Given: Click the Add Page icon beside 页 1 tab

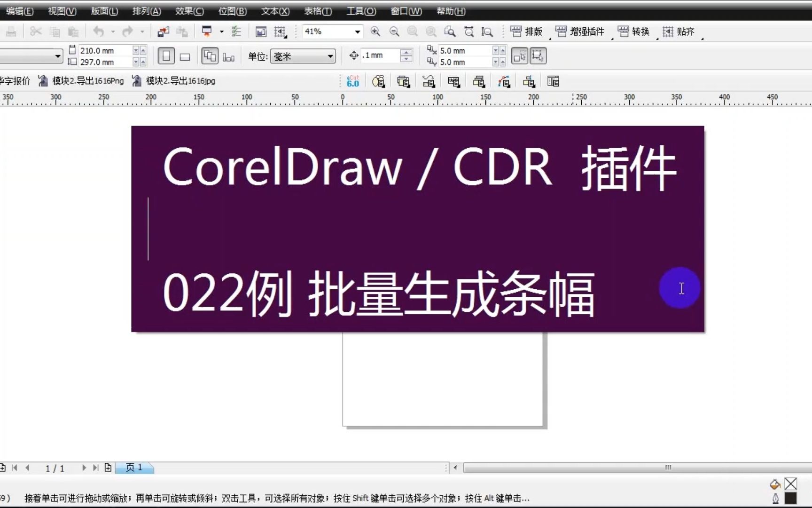Looking at the screenshot, I should (x=108, y=468).
